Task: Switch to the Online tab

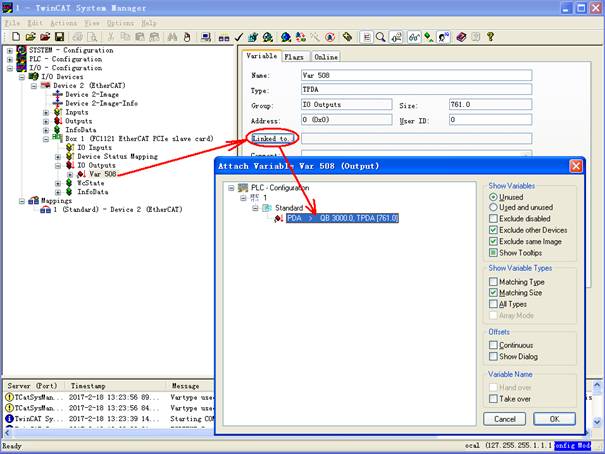Action: (326, 57)
